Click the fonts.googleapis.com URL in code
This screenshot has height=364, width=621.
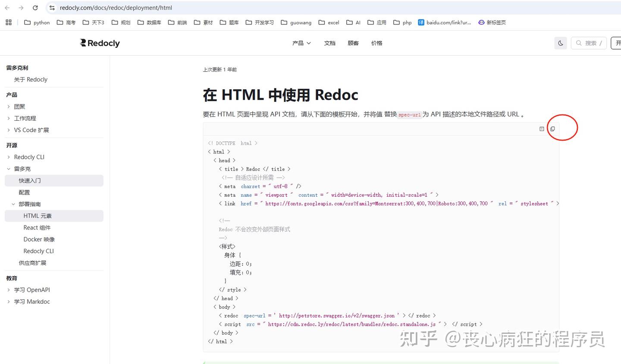pos(376,204)
